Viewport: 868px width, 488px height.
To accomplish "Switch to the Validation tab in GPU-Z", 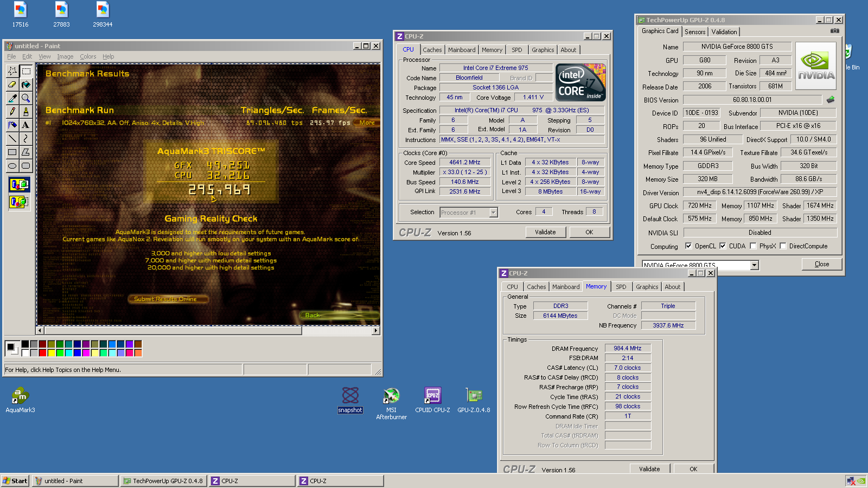I will click(724, 32).
